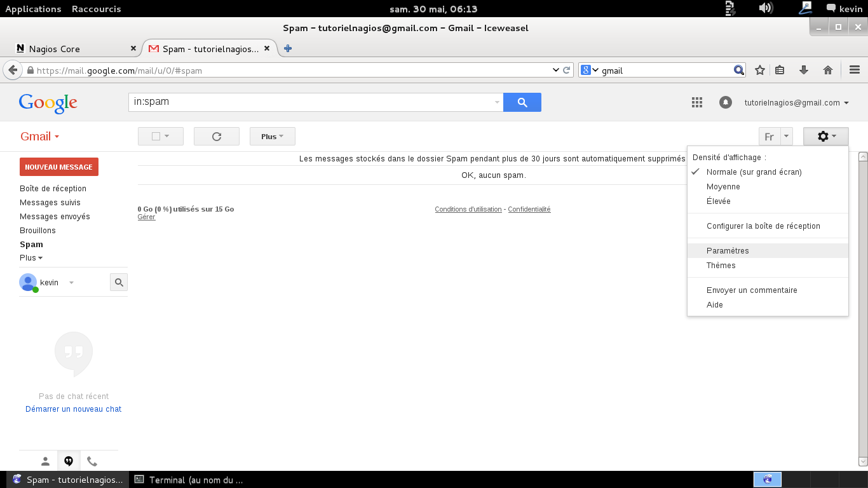Show the contacts tab icon
The width and height of the screenshot is (868, 488).
pos(45,461)
